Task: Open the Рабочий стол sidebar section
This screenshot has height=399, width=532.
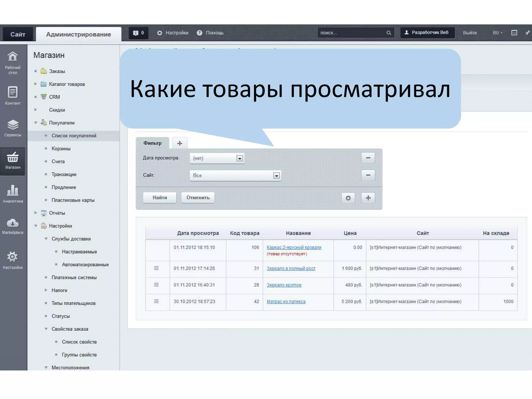Action: pyautogui.click(x=13, y=63)
